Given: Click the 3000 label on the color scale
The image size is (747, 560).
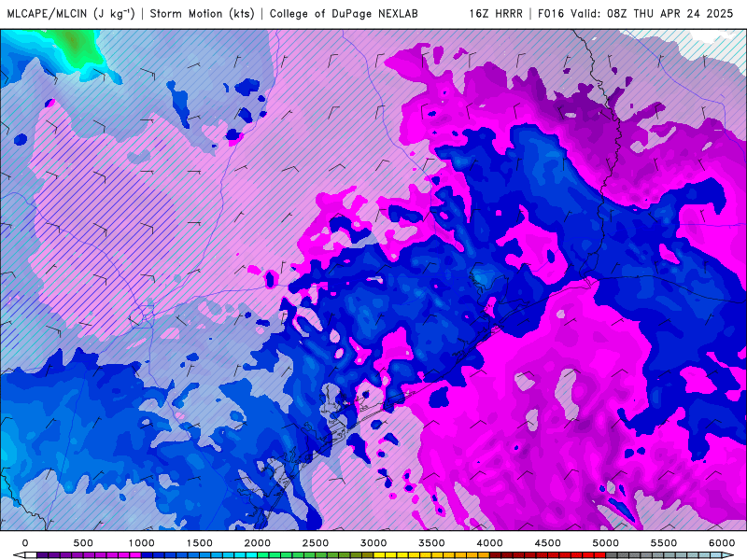Looking at the screenshot, I should tap(373, 543).
